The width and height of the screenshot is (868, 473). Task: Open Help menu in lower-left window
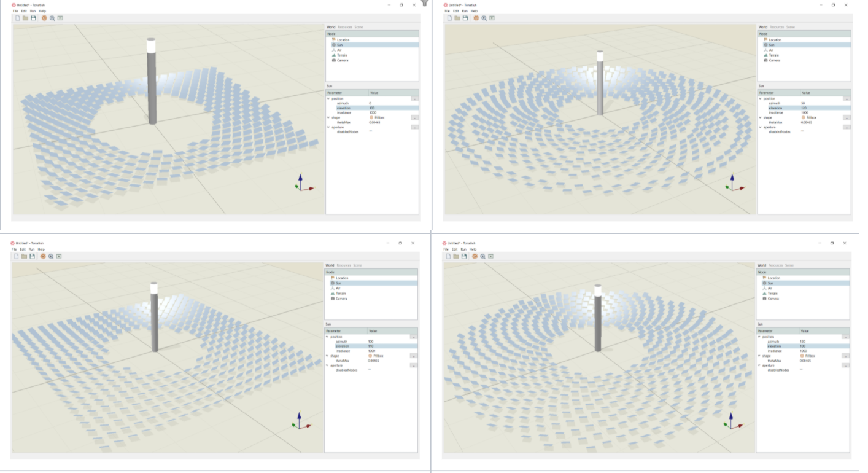pyautogui.click(x=41, y=249)
